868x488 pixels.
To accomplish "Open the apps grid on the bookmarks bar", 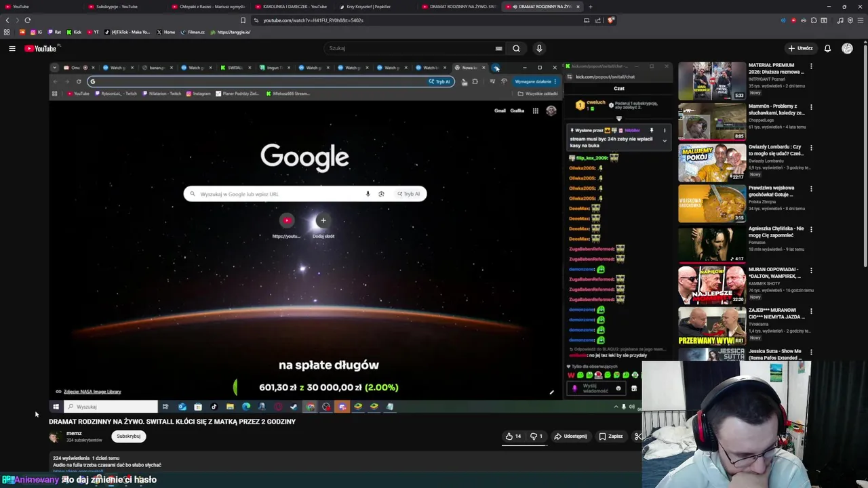I will pos(7,32).
